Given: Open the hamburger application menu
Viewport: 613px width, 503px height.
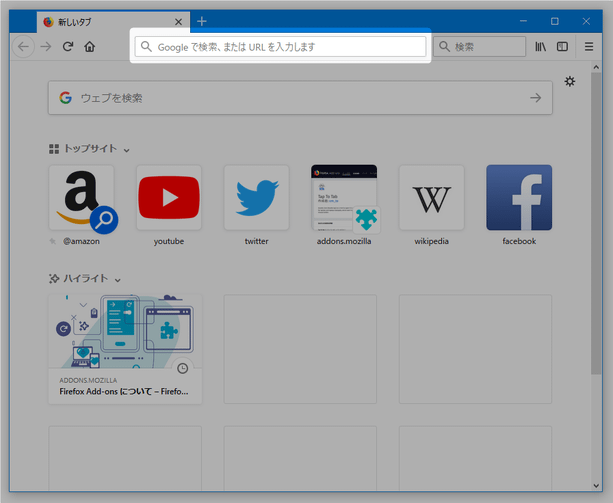Looking at the screenshot, I should (x=589, y=47).
